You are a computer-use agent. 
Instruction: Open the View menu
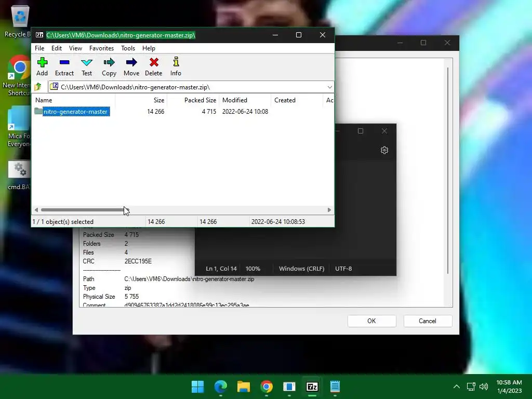pyautogui.click(x=75, y=48)
